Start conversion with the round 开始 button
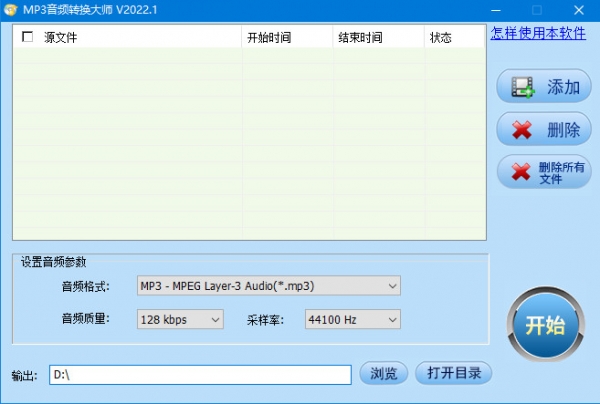 [545, 325]
